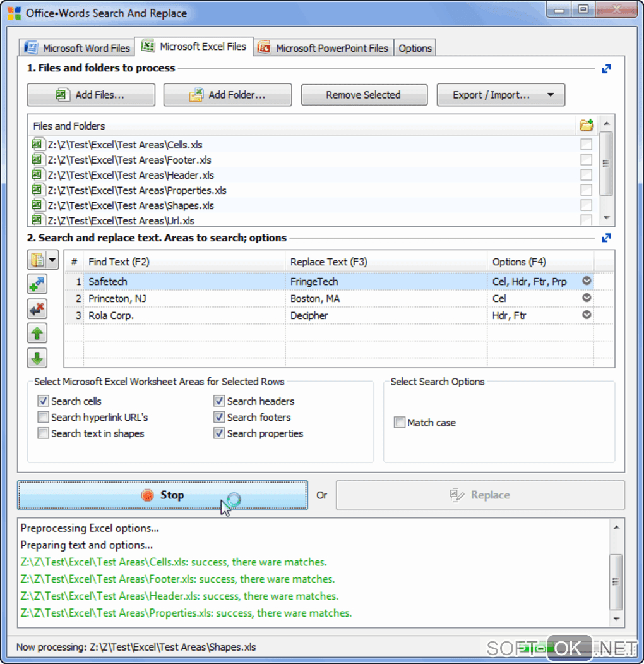This screenshot has width=644, height=664.
Task: Click the Find Text (F2) column header
Action: (184, 262)
